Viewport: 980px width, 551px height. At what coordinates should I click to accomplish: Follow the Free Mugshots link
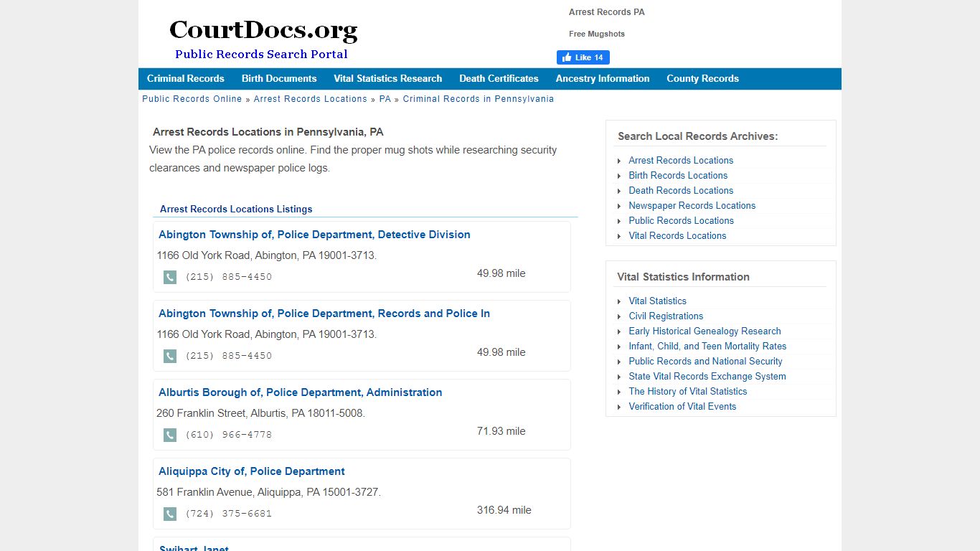coord(597,34)
